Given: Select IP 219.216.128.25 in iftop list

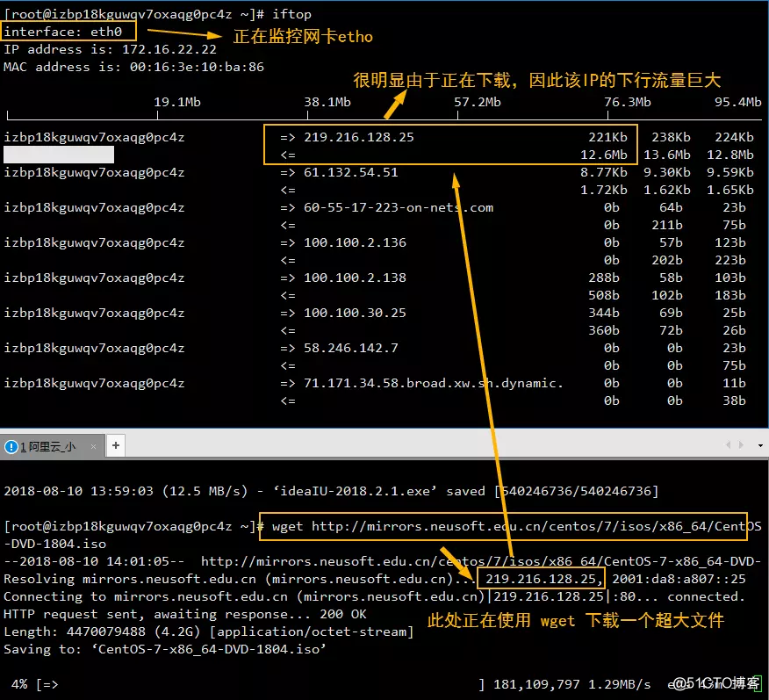Looking at the screenshot, I should point(358,137).
